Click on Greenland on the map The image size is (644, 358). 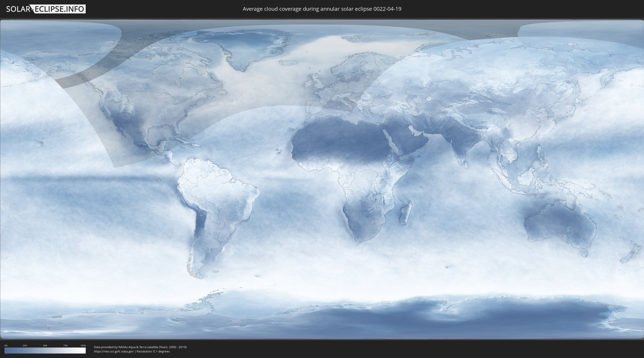tap(248, 46)
